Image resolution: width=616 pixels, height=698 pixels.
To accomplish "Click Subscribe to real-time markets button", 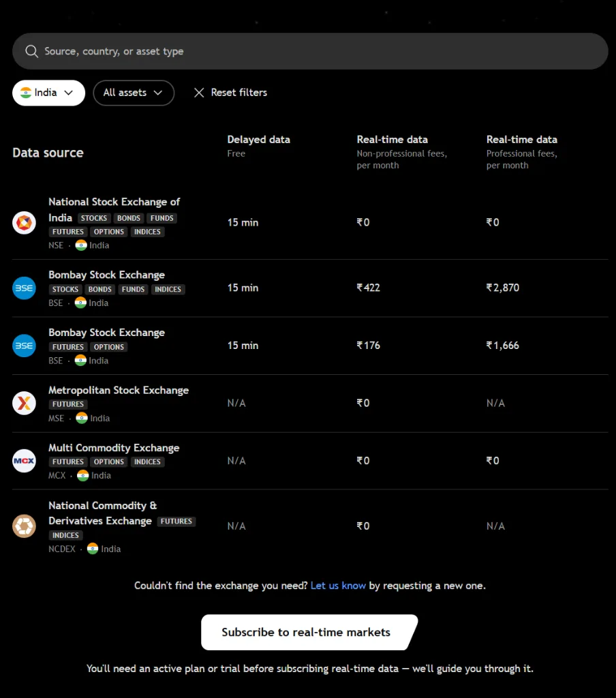I will point(309,632).
